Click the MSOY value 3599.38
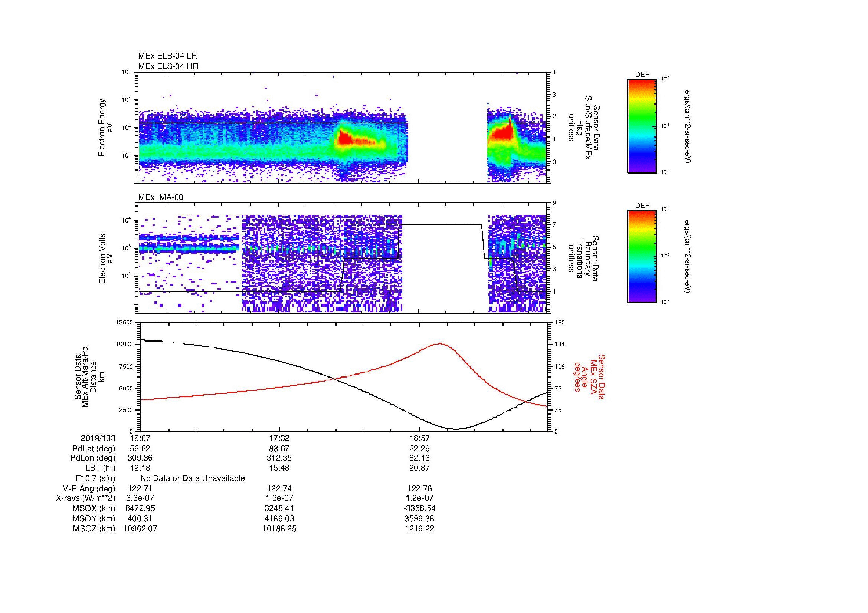Viewport: 868px width, 613px height. pos(419,519)
